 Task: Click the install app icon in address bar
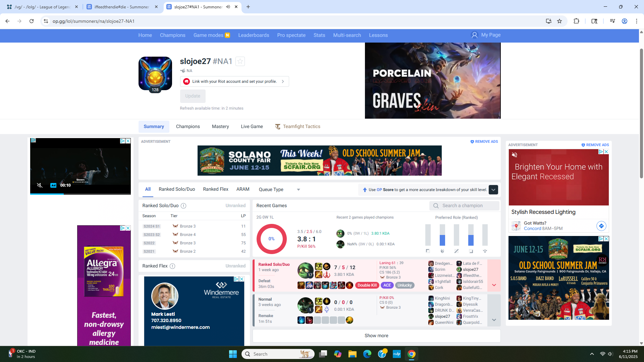(549, 21)
